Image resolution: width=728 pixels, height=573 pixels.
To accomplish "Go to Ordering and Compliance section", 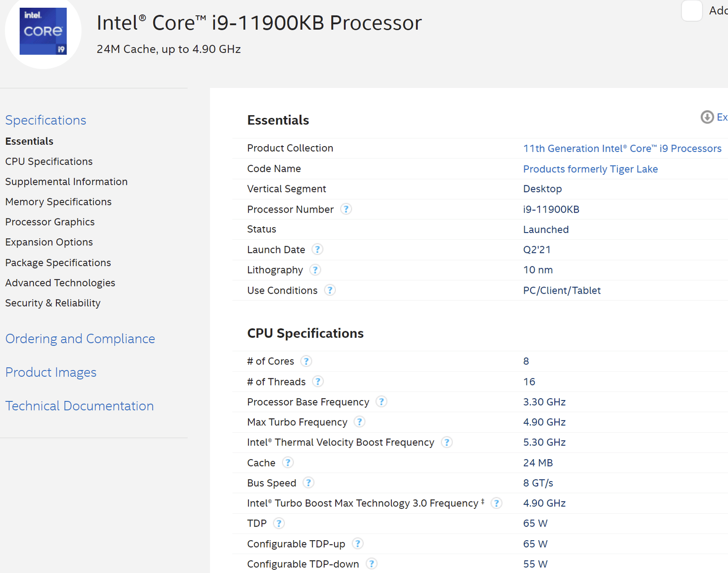I will [80, 339].
